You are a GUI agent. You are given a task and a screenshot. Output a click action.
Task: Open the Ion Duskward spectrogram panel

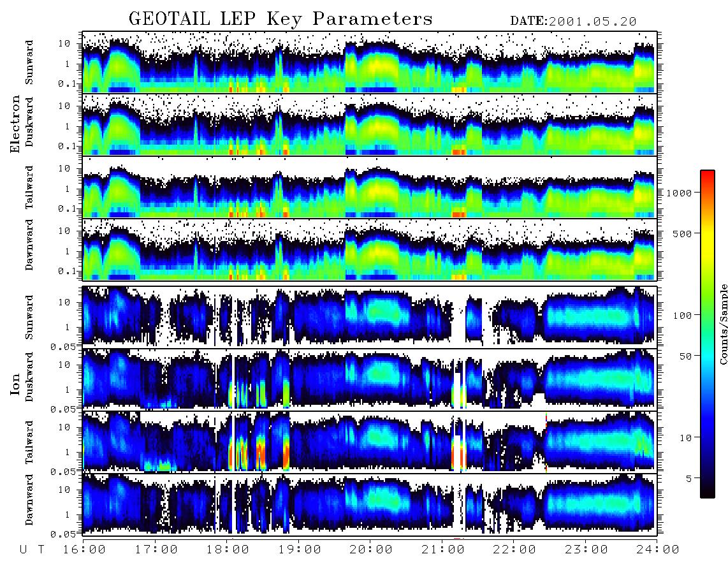370,379
